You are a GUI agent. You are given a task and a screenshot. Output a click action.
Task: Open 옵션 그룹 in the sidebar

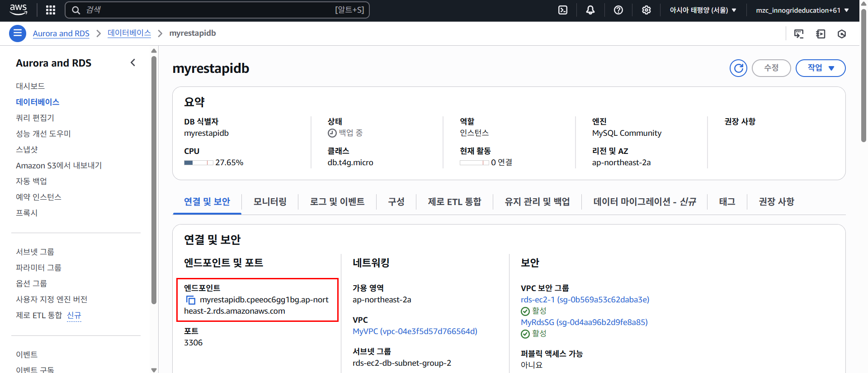pyautogui.click(x=31, y=283)
